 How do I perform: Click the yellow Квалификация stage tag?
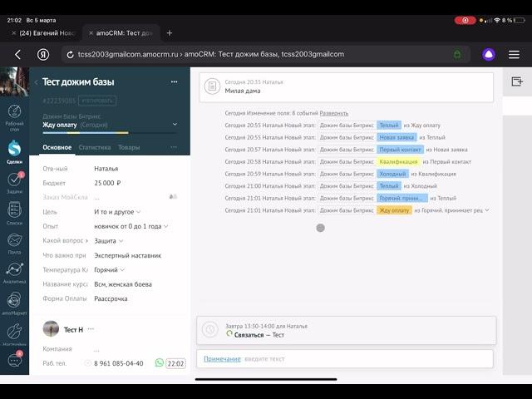pos(398,162)
